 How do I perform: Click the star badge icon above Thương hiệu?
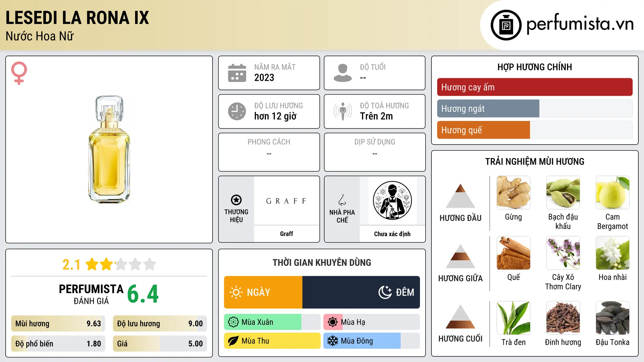[x=236, y=200]
